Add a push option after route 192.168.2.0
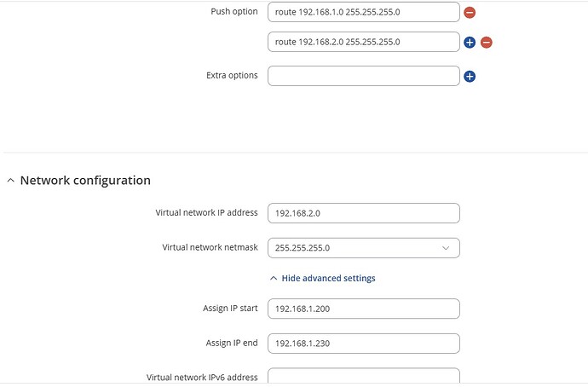The image size is (588, 387). pyautogui.click(x=470, y=43)
